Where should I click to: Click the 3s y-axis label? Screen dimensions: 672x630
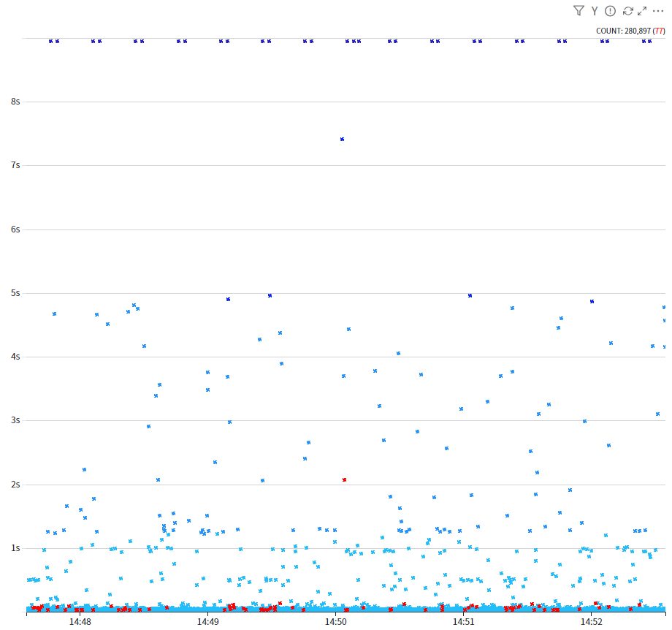(x=15, y=420)
